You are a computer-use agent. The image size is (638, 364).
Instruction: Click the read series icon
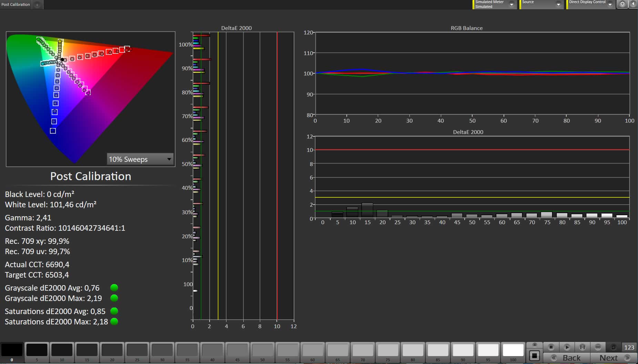pyautogui.click(x=582, y=347)
